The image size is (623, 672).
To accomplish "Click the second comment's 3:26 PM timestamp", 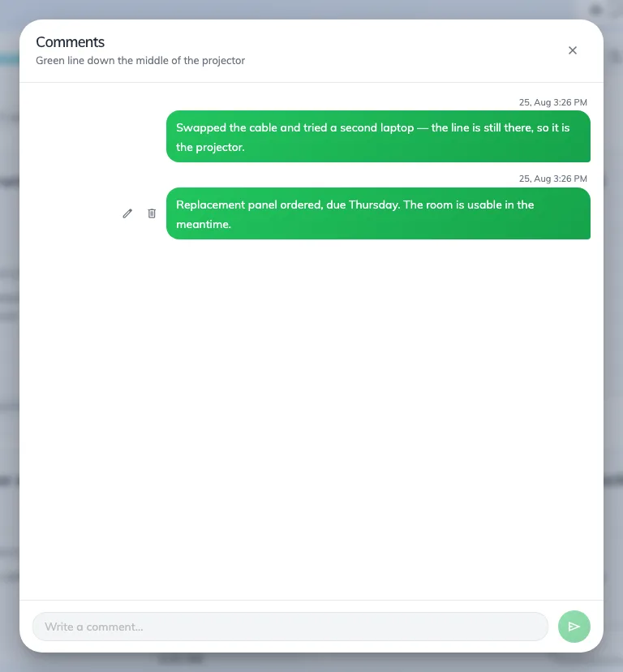I will (552, 179).
